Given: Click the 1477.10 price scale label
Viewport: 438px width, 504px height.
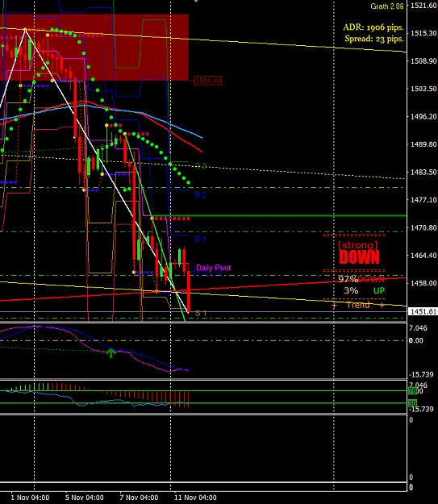Looking at the screenshot, I should (423, 200).
